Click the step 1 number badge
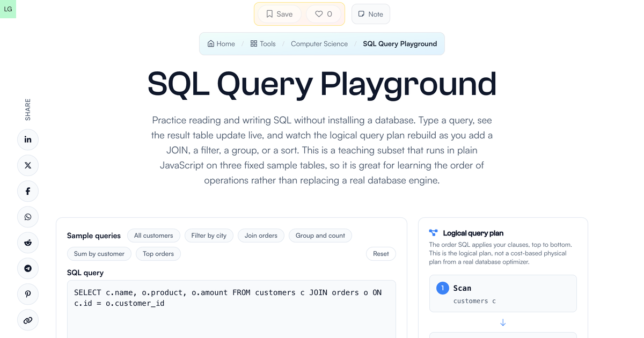 click(442, 288)
